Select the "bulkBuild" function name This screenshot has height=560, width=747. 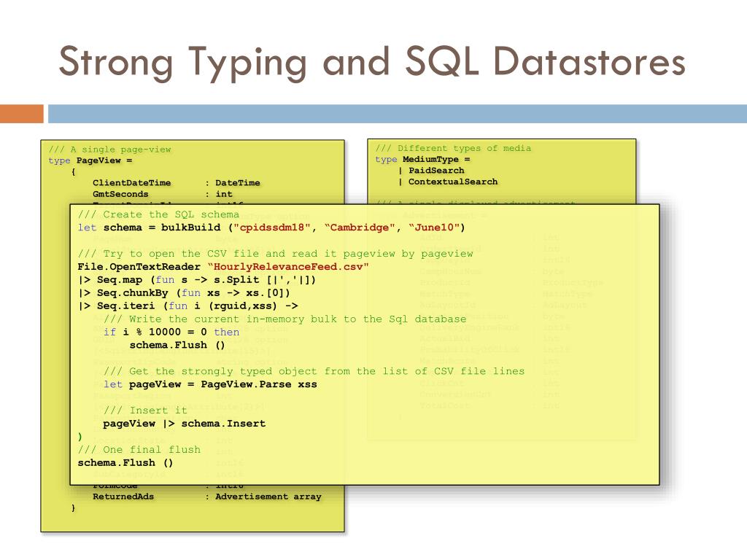(190, 227)
